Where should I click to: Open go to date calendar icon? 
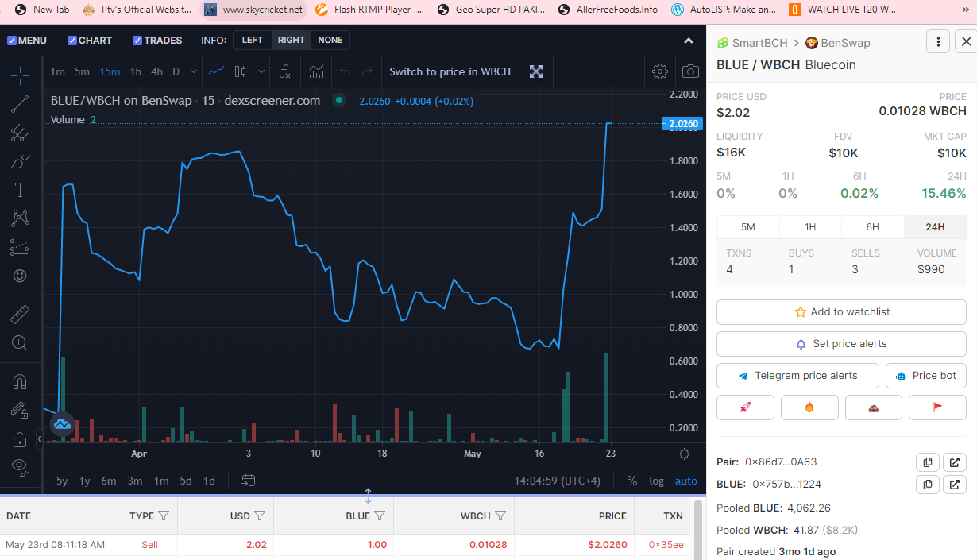(x=249, y=481)
